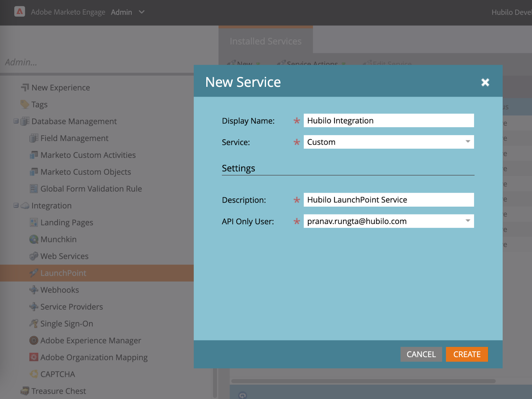The height and width of the screenshot is (399, 532).
Task: Click the Service Providers icon
Action: 34,307
